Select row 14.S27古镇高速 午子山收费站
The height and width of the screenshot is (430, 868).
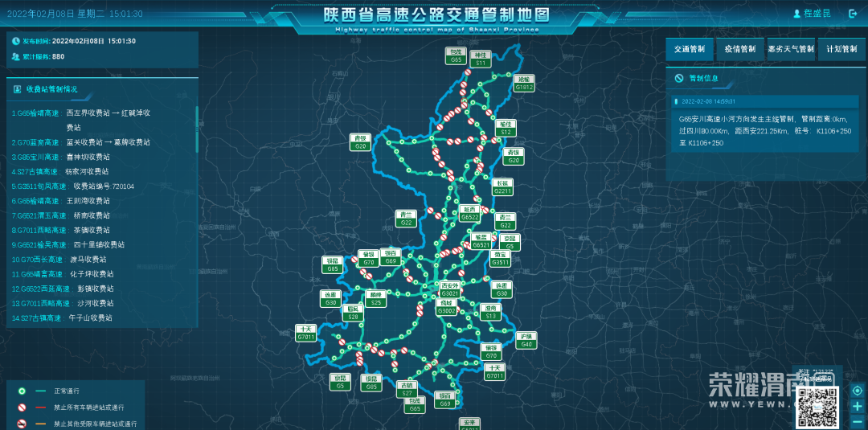tap(62, 317)
